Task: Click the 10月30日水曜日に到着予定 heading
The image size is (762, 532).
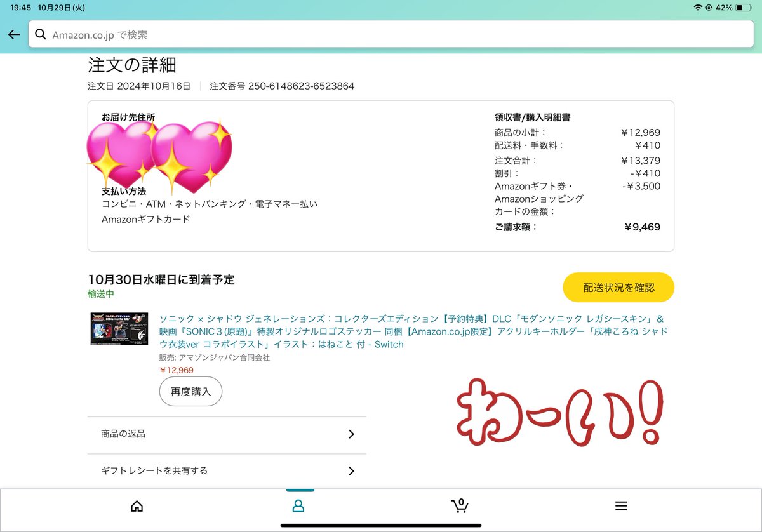Action: coord(161,279)
